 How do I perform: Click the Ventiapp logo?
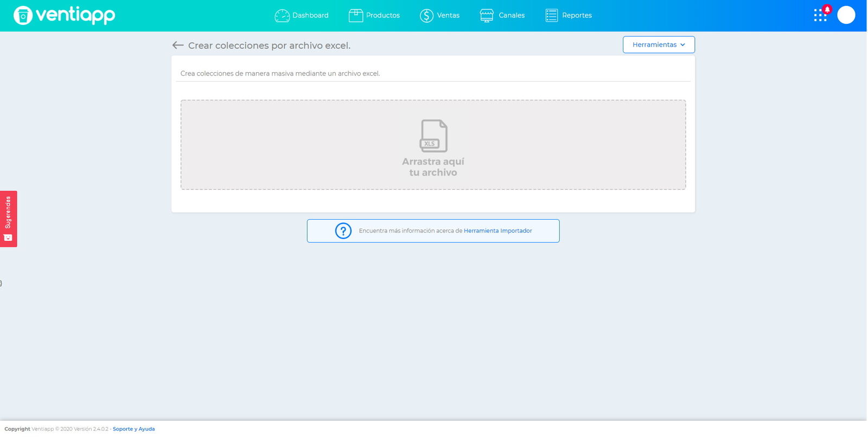pos(64,15)
